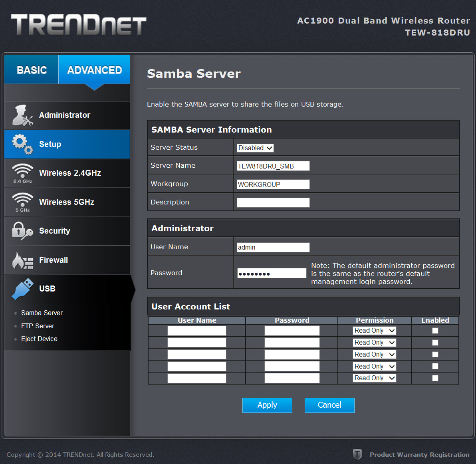This screenshot has height=464, width=476.
Task: Click first row account Password field
Action: (x=292, y=331)
